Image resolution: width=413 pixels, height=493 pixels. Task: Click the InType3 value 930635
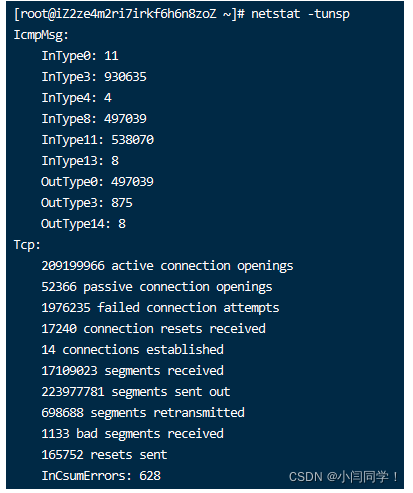pyautogui.click(x=125, y=77)
